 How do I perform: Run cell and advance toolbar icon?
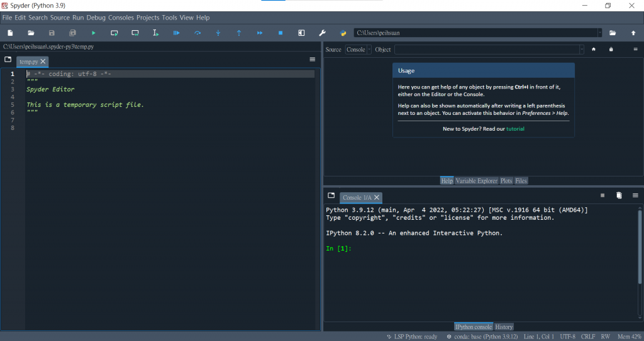pyautogui.click(x=135, y=33)
